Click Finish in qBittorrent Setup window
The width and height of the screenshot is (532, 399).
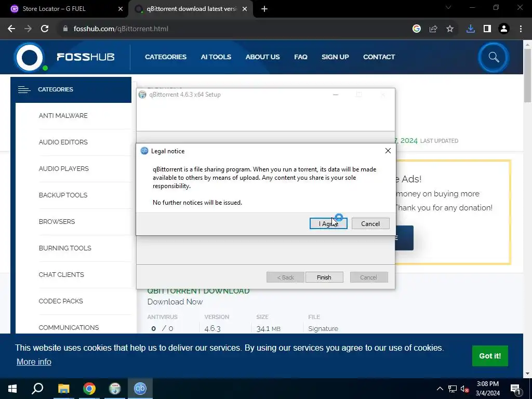coord(324,277)
